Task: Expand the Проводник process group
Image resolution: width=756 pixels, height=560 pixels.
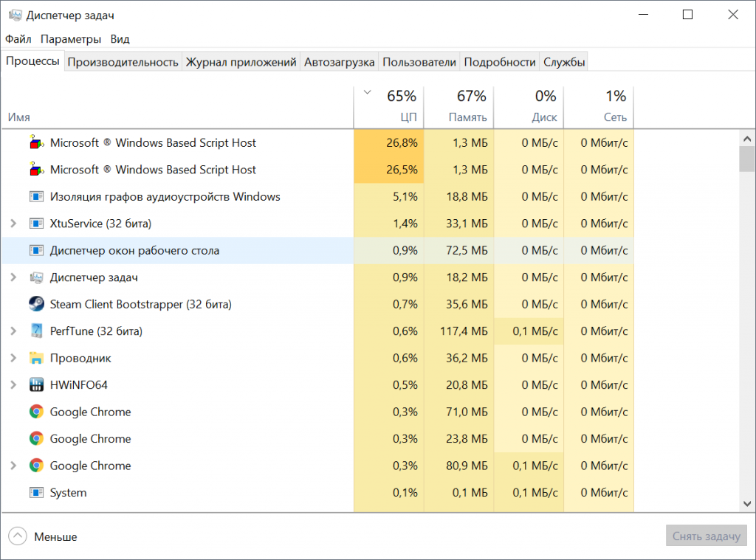Action: (13, 358)
